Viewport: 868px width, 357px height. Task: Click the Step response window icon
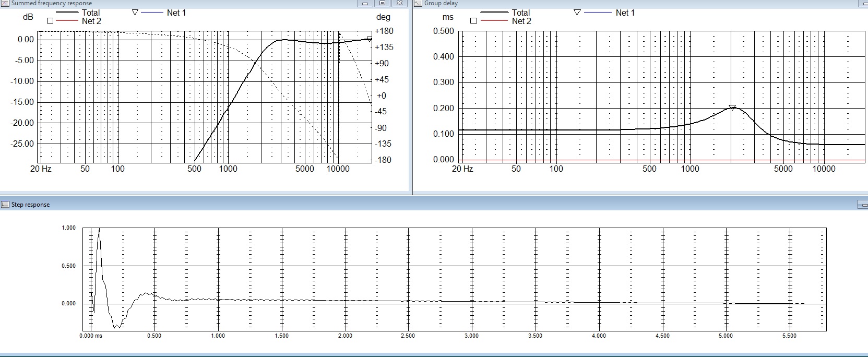click(x=5, y=205)
